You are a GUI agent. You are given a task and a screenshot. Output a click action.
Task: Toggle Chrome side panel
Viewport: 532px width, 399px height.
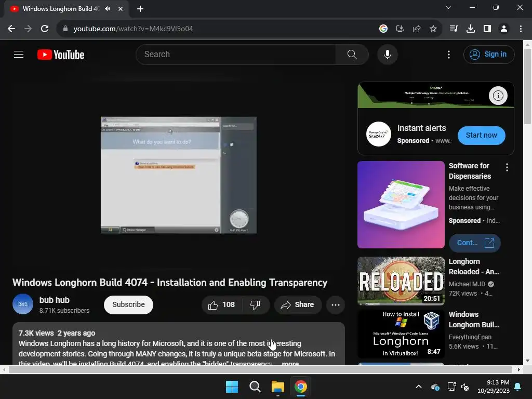[x=487, y=29]
